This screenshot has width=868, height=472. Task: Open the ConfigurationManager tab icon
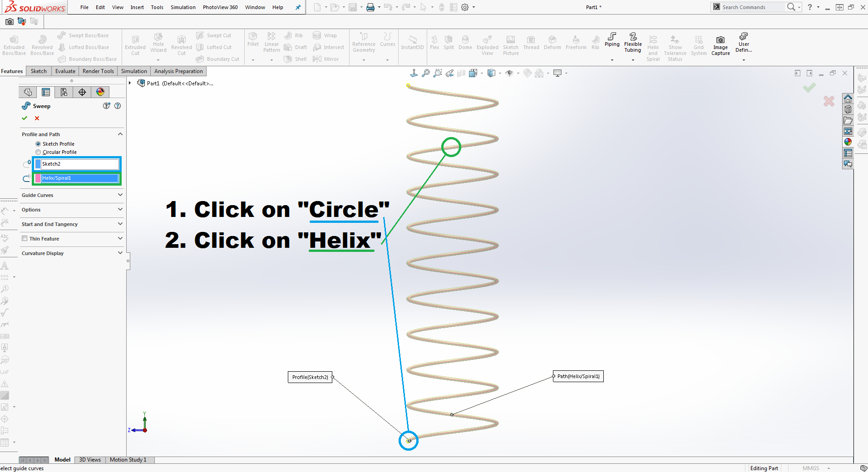(x=64, y=92)
